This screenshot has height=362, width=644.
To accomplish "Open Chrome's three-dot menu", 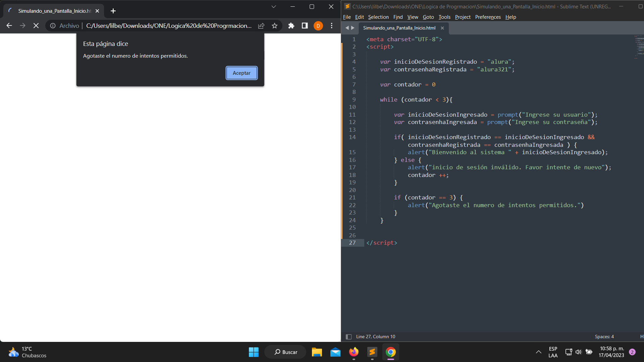I will click(x=331, y=26).
